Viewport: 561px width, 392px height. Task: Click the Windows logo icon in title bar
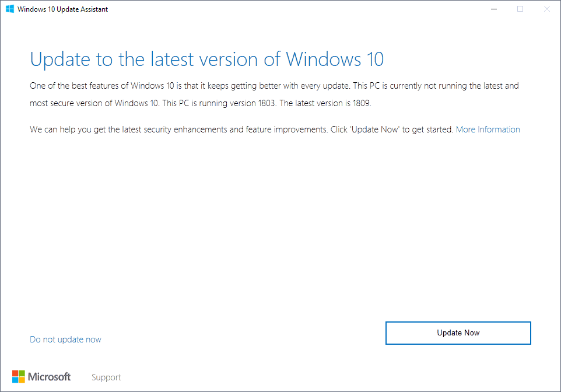point(9,9)
